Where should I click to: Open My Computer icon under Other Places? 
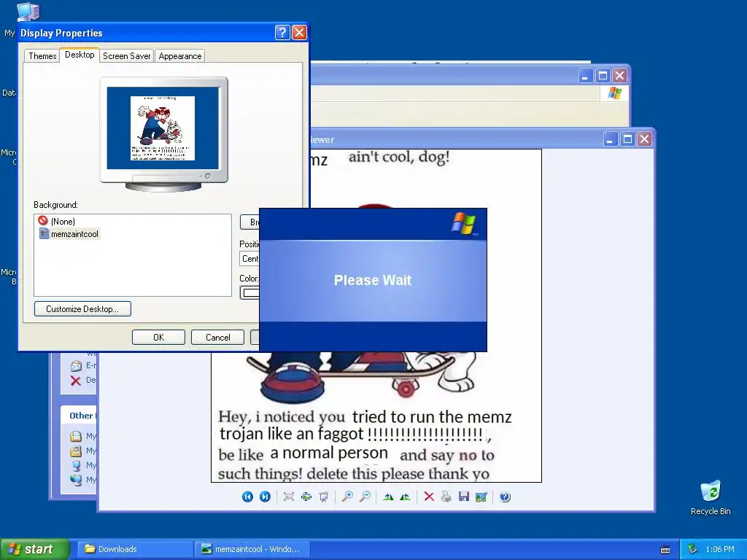point(76,465)
